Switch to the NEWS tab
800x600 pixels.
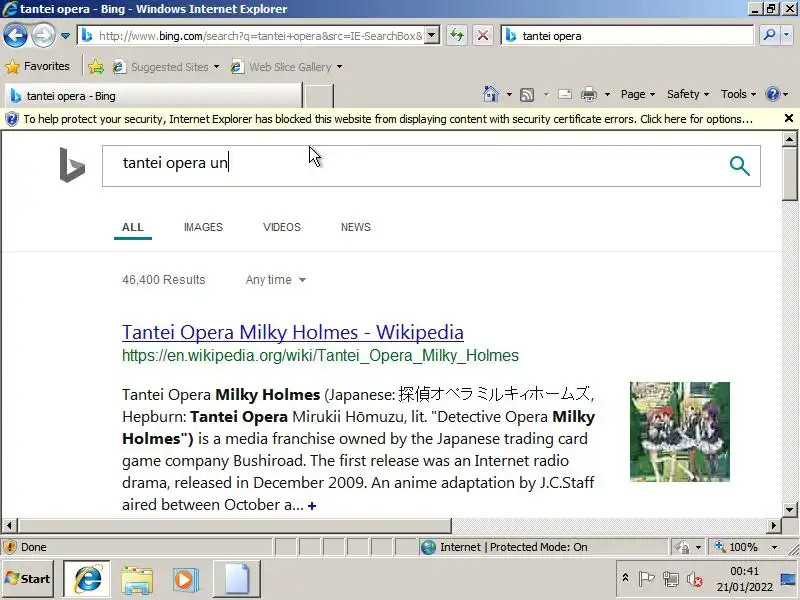(x=356, y=228)
